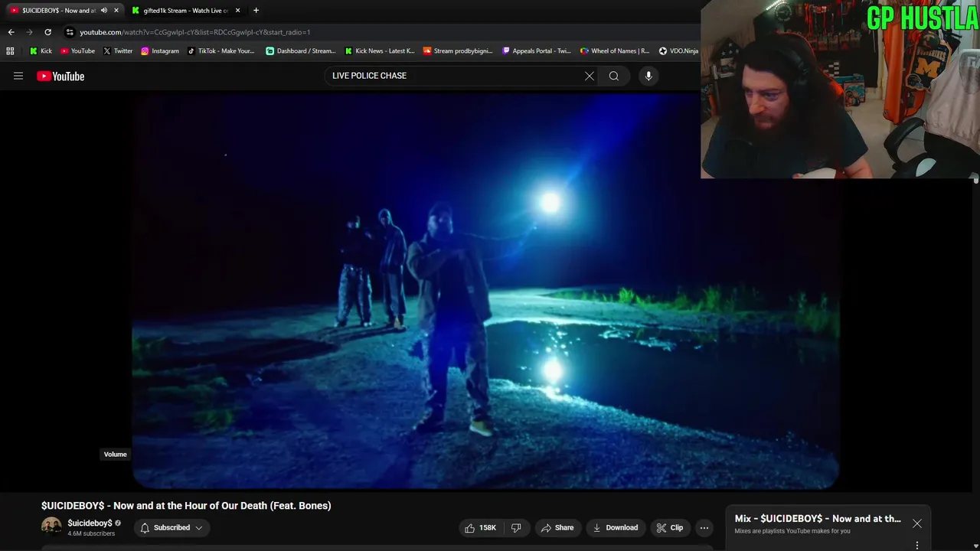980x551 pixels.
Task: Click the video title text
Action: tap(186, 506)
